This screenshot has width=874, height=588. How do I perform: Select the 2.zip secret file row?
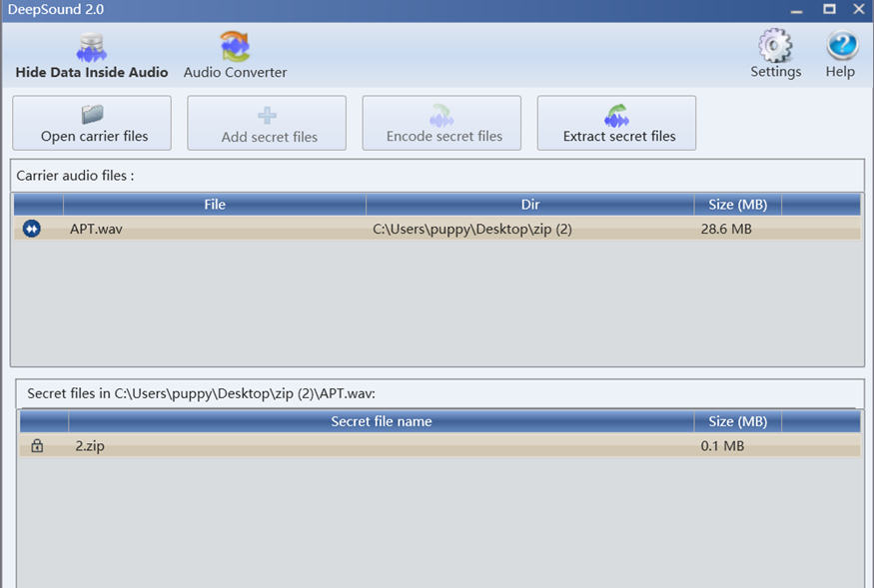click(300, 446)
